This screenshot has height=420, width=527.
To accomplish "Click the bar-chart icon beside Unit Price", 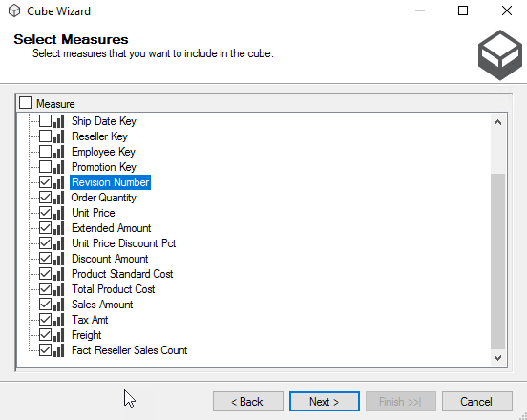I will click(x=59, y=213).
